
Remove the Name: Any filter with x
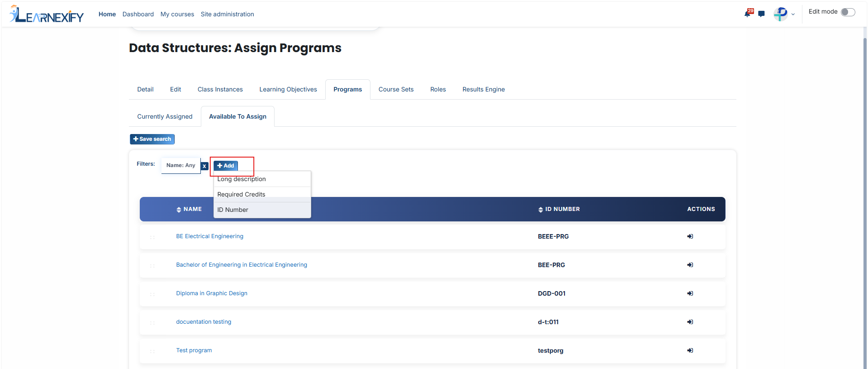204,166
